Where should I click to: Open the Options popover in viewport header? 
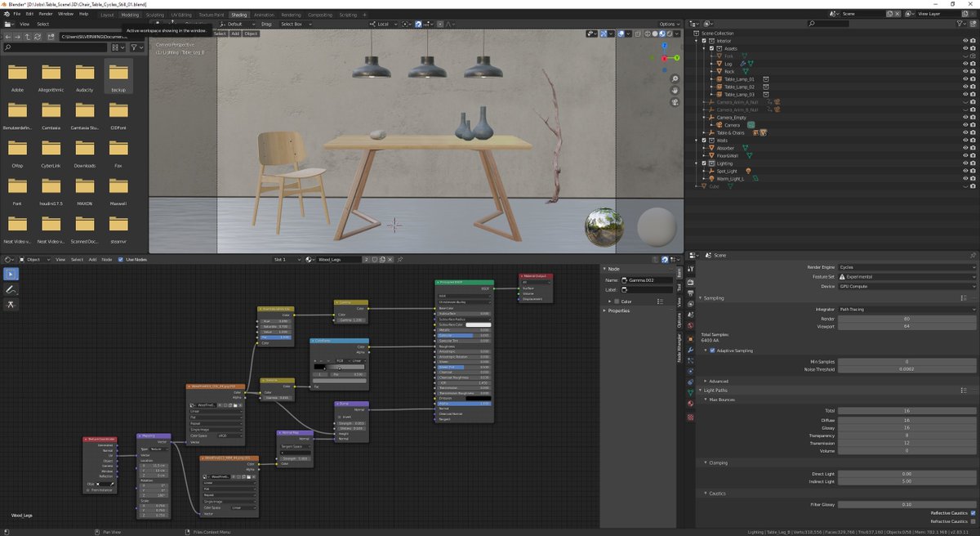pos(669,24)
